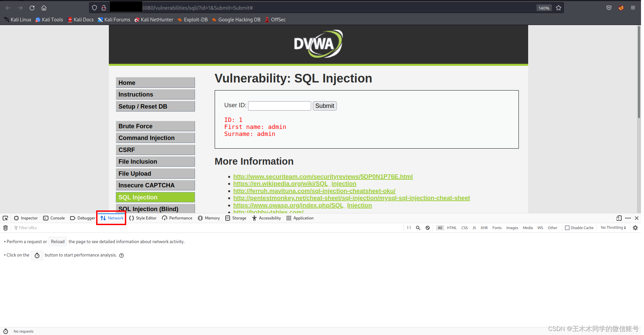Screen dimensions: 644x335
Task: Click the extension icon near menu
Action: [x=621, y=8]
